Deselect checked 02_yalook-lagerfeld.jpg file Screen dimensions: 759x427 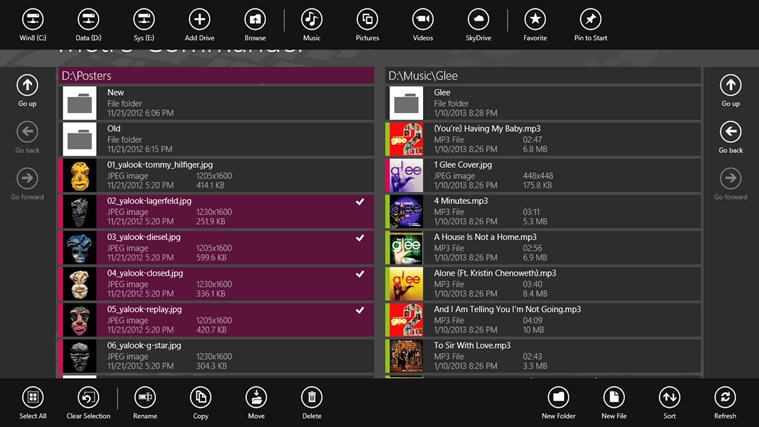coord(359,202)
